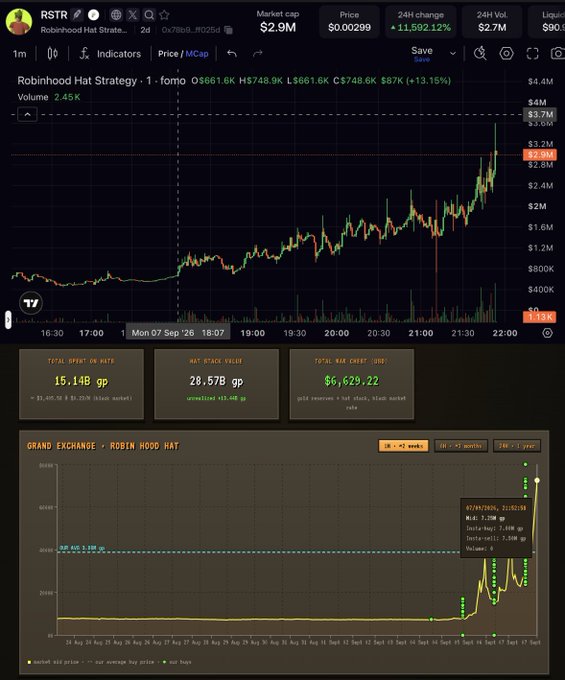Open chart settings hexagon icon
The width and height of the screenshot is (565, 680).
tap(506, 53)
